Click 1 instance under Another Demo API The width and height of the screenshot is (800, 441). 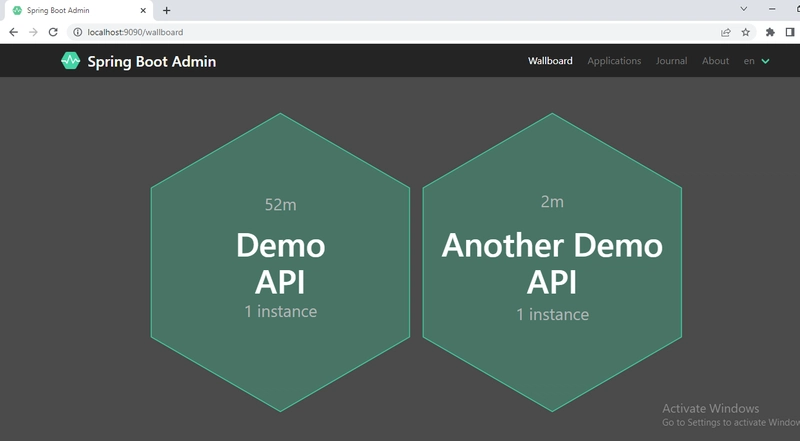(552, 314)
